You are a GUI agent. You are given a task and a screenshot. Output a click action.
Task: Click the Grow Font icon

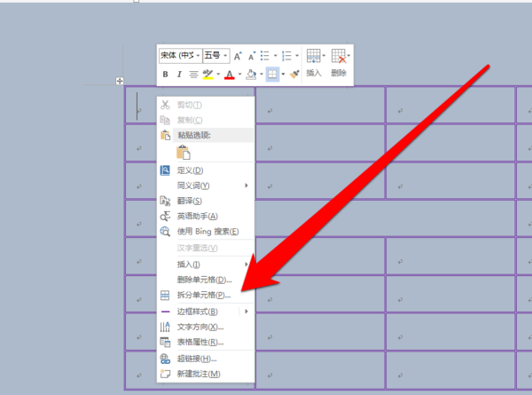[x=238, y=56]
